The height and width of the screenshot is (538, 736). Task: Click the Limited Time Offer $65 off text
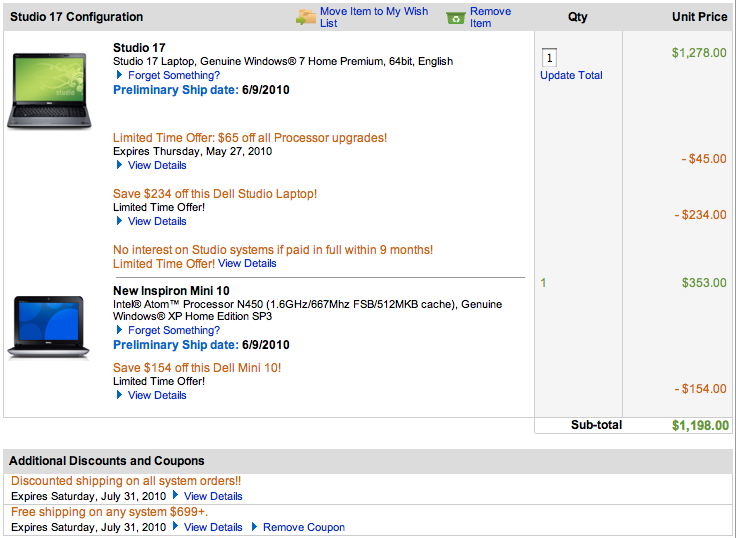click(x=250, y=138)
